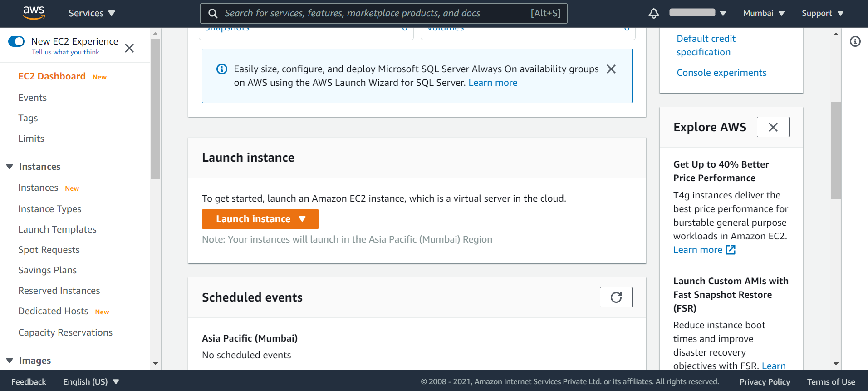Open Launch Templates in sidebar
Screen dimensions: 868x391
pos(57,229)
